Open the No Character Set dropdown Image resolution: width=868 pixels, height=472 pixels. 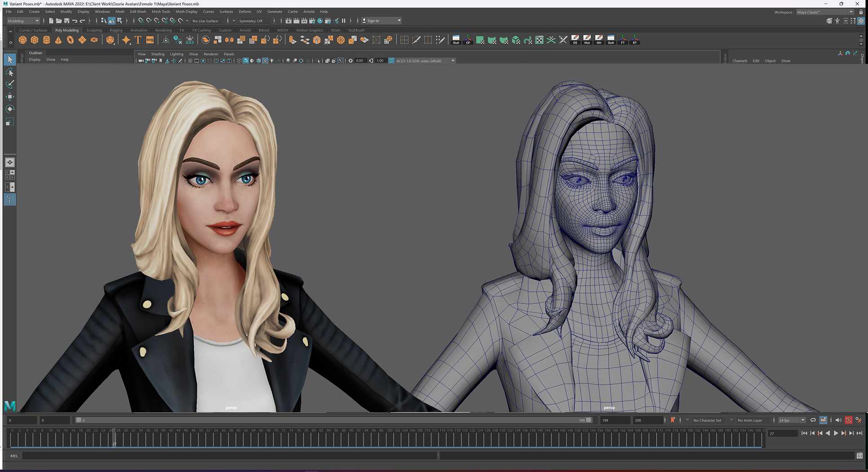pos(708,420)
